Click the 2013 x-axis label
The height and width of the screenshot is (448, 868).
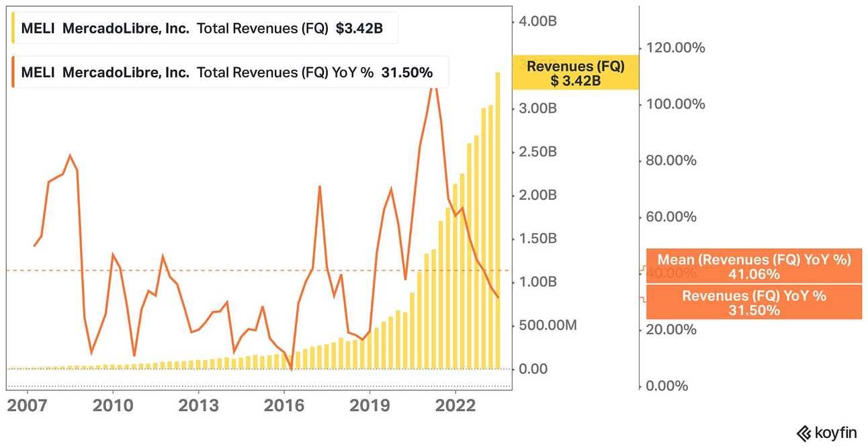[x=198, y=406]
